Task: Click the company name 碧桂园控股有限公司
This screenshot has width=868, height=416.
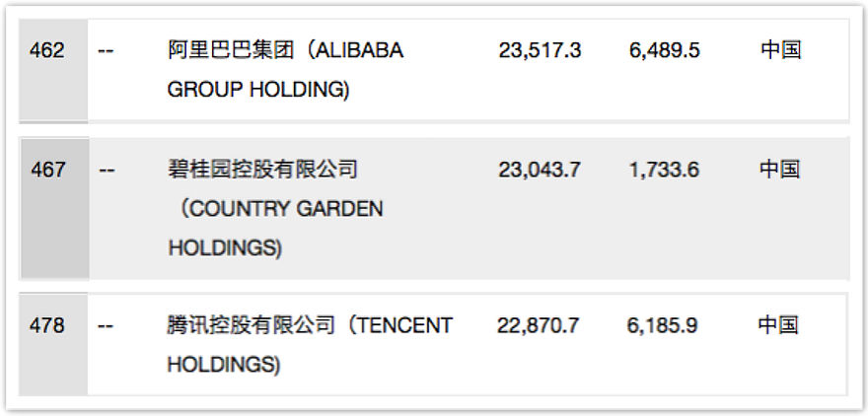Action: [x=262, y=170]
